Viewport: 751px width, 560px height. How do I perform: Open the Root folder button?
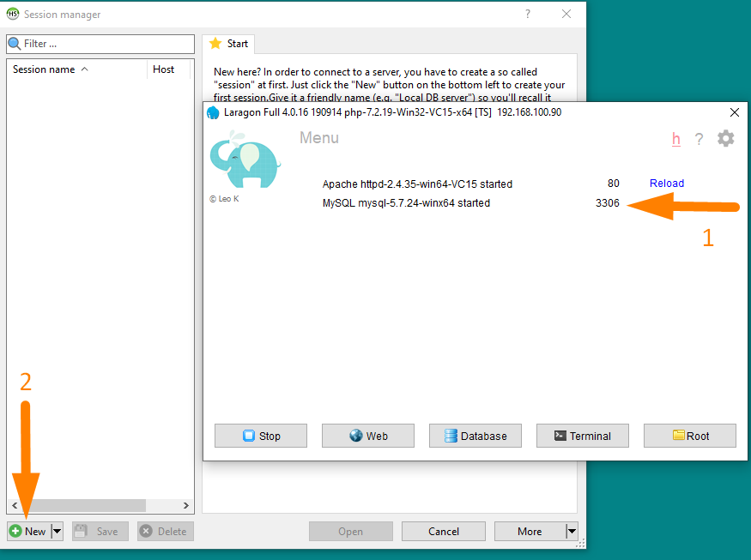[x=690, y=436]
